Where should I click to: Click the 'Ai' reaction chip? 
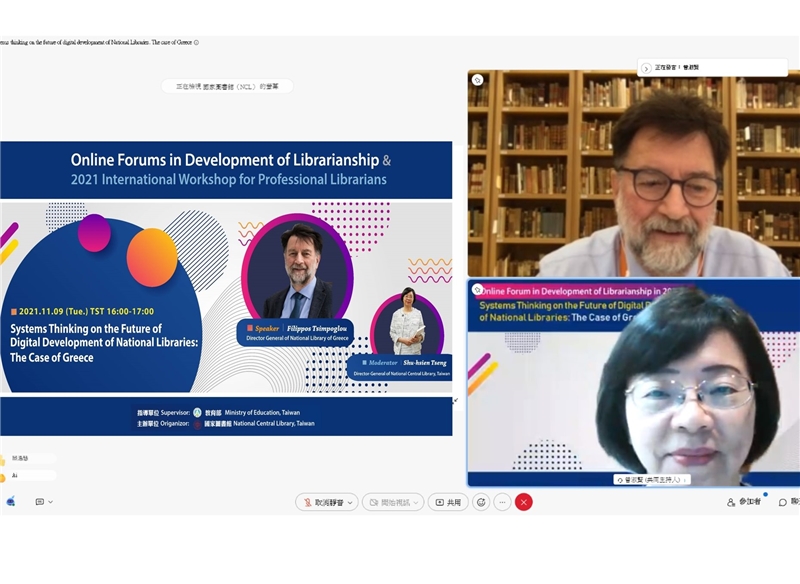[28, 475]
